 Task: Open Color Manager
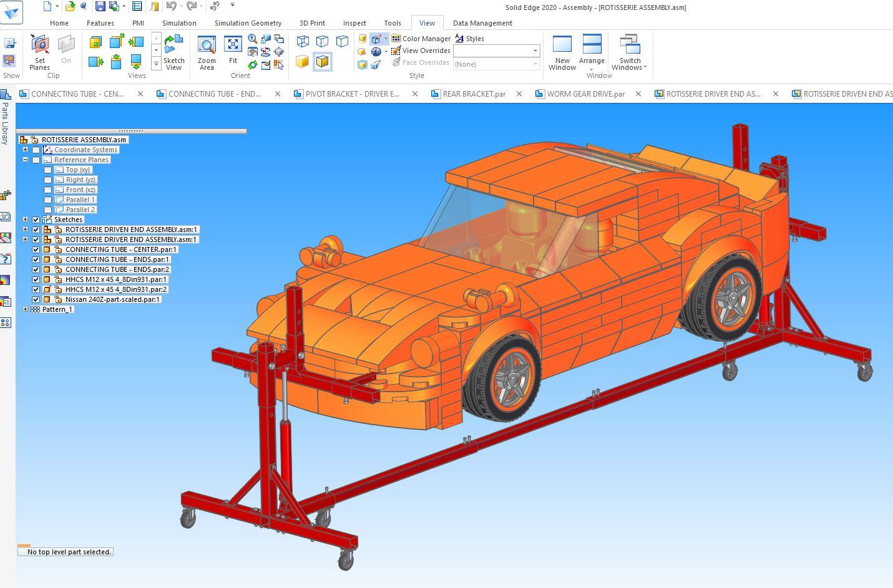(x=421, y=39)
